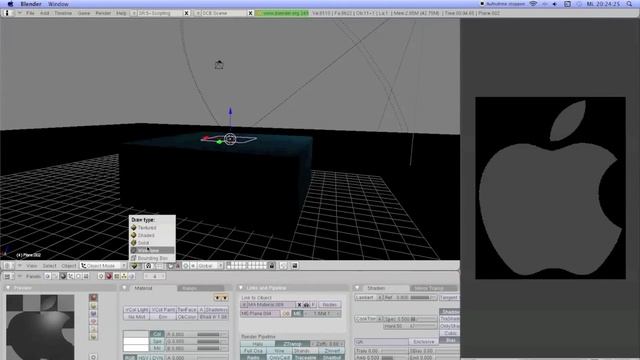Adjust the R color slider
640x360 pixels.
point(197,334)
